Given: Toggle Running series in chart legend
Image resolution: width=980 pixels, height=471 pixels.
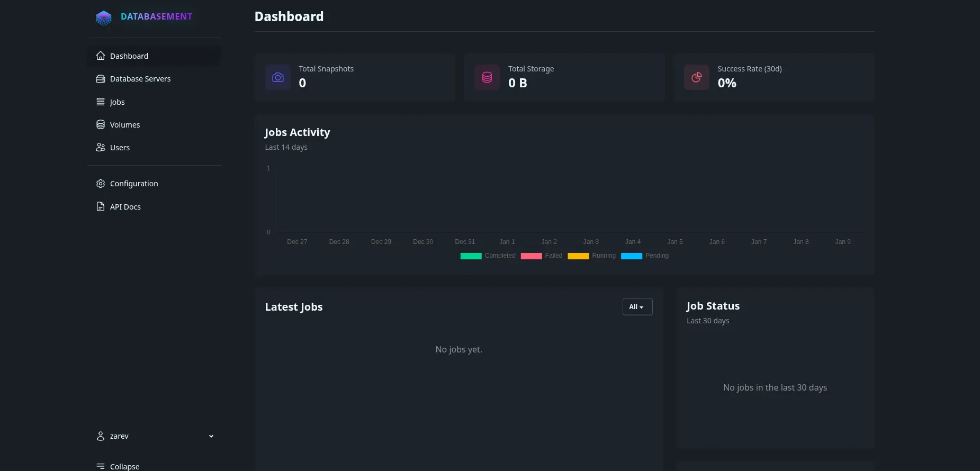Looking at the screenshot, I should tap(591, 256).
